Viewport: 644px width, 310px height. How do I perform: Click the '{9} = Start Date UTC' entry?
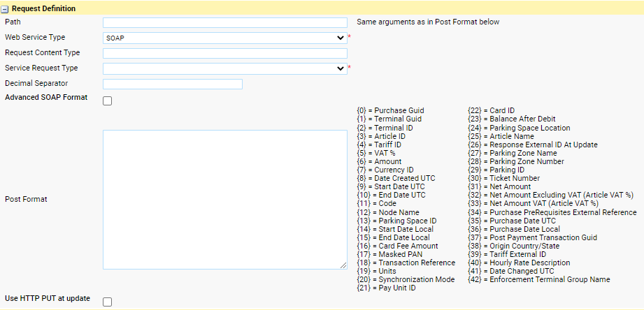[391, 186]
